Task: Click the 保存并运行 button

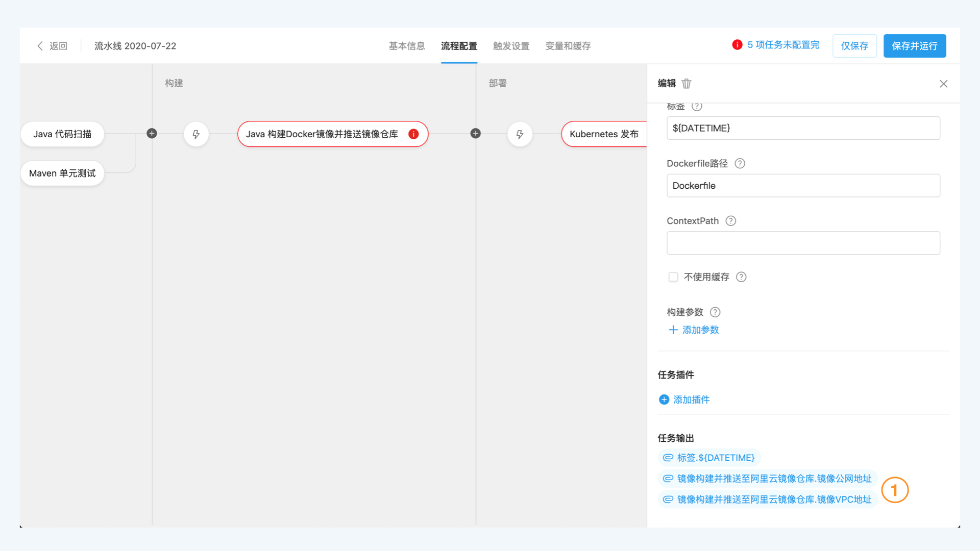Action: (x=914, y=46)
